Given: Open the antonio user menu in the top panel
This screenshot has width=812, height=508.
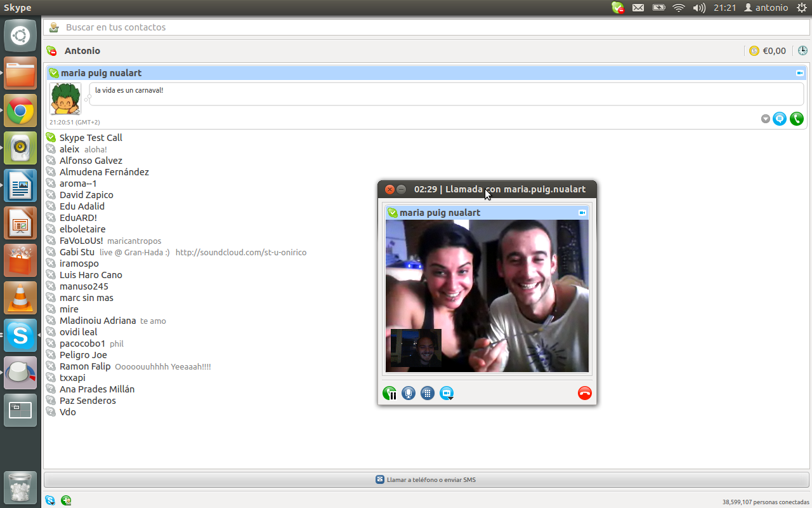Looking at the screenshot, I should pos(766,8).
